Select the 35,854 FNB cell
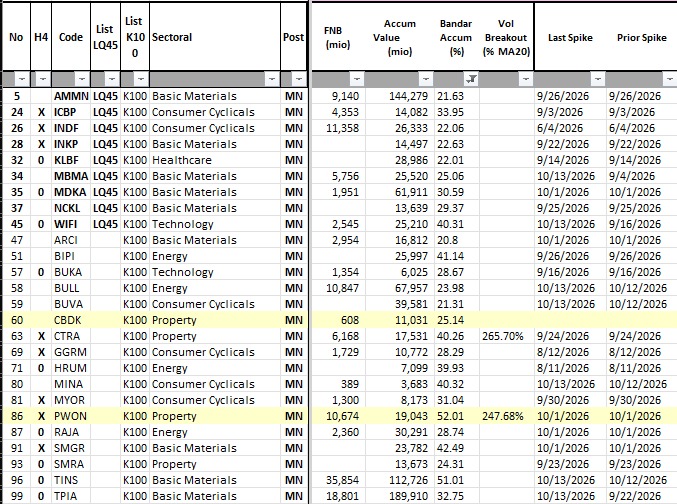This screenshot has height=504, width=677. 338,480
